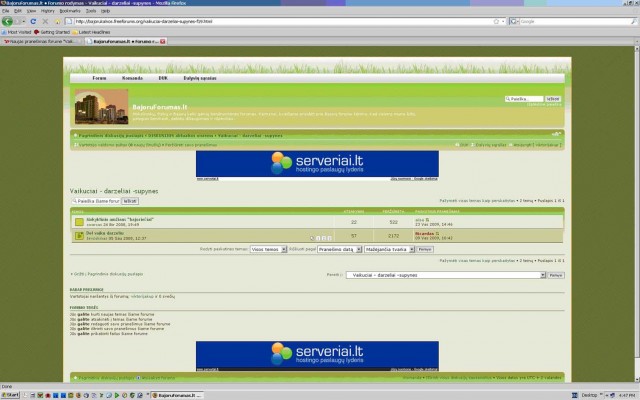Screen dimensions: 640x400
Task: Click the Google search magnifier icon
Action: [x=633, y=21]
